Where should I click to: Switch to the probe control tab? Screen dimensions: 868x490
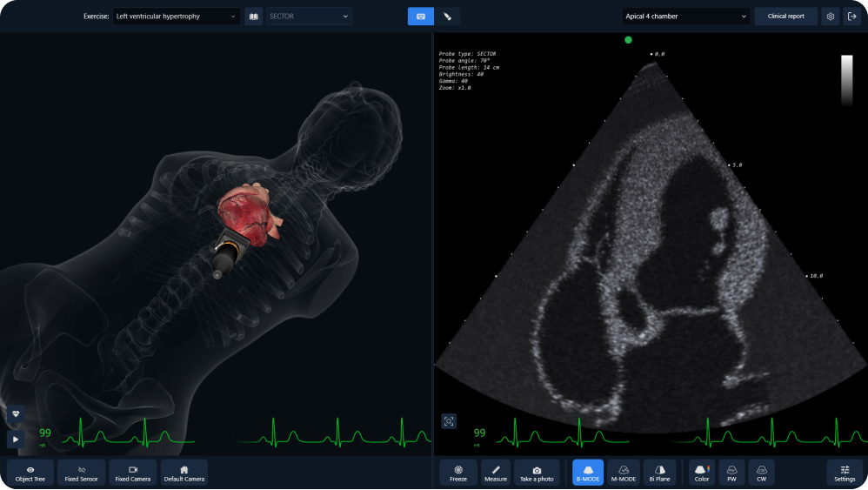[x=447, y=17]
